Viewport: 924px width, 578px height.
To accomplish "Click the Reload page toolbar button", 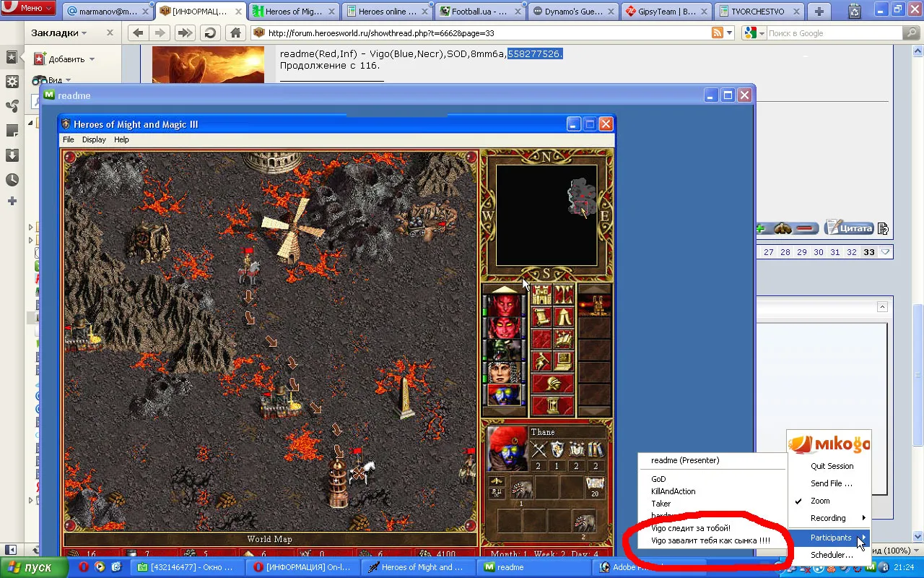I will point(210,33).
